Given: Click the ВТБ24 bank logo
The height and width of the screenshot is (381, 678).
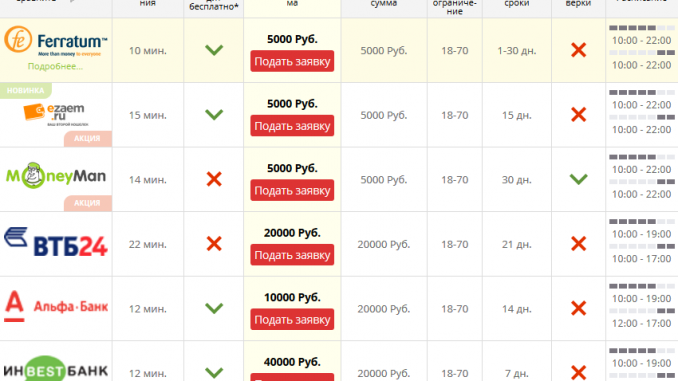Looking at the screenshot, I should (56, 243).
